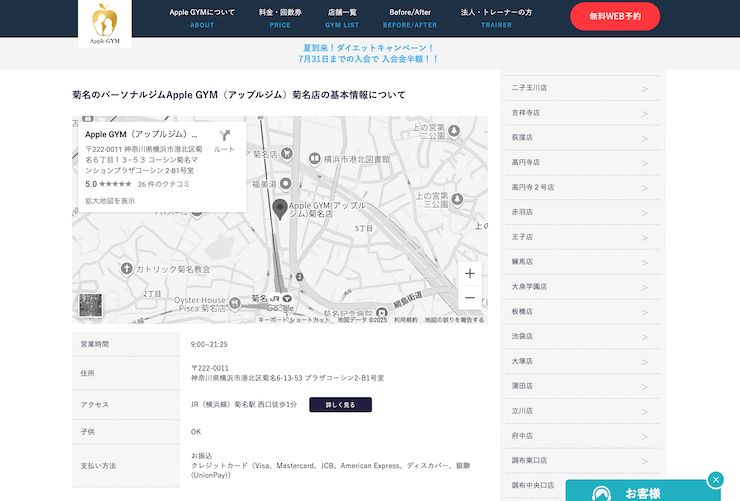Viewport: 740px width, 501px height.
Task: Open the 高円寺２号店 store link
Action: (583, 187)
